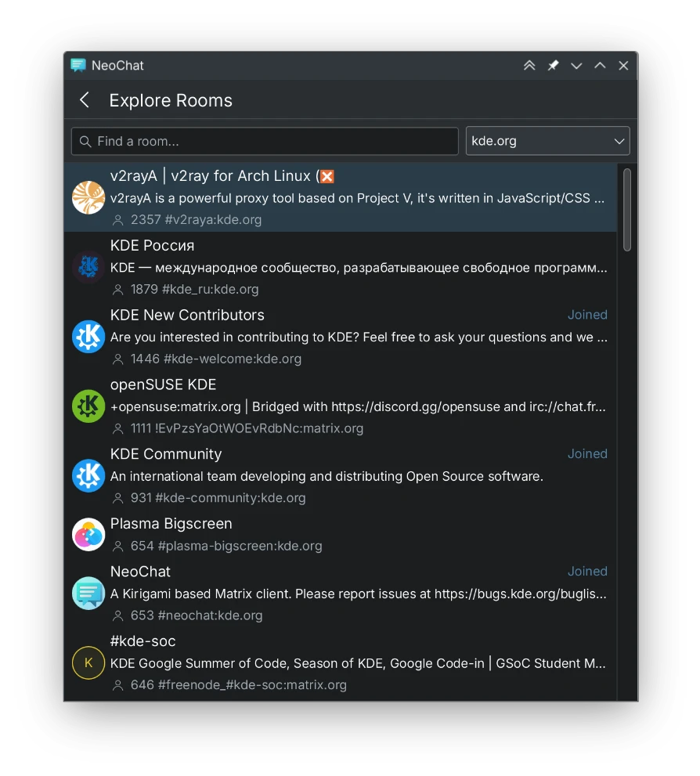
Task: Click the Plasma Bigscreen room avatar
Action: (88, 535)
